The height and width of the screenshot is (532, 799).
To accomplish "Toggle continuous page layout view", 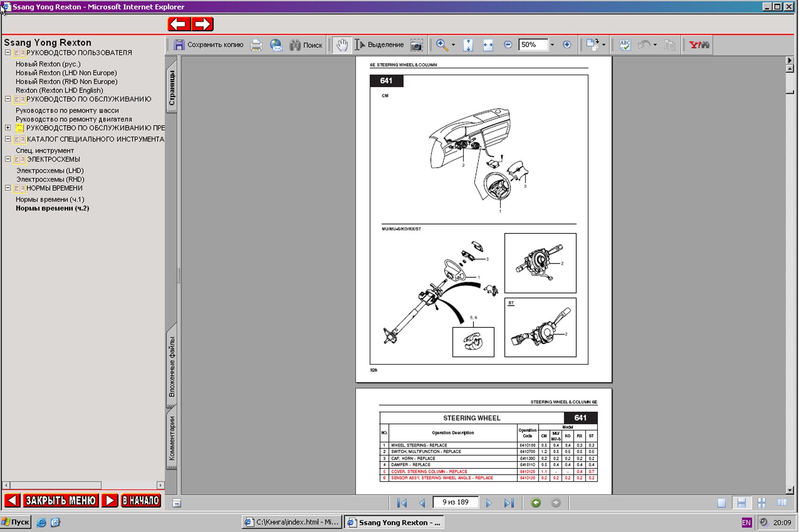I will click(x=741, y=503).
